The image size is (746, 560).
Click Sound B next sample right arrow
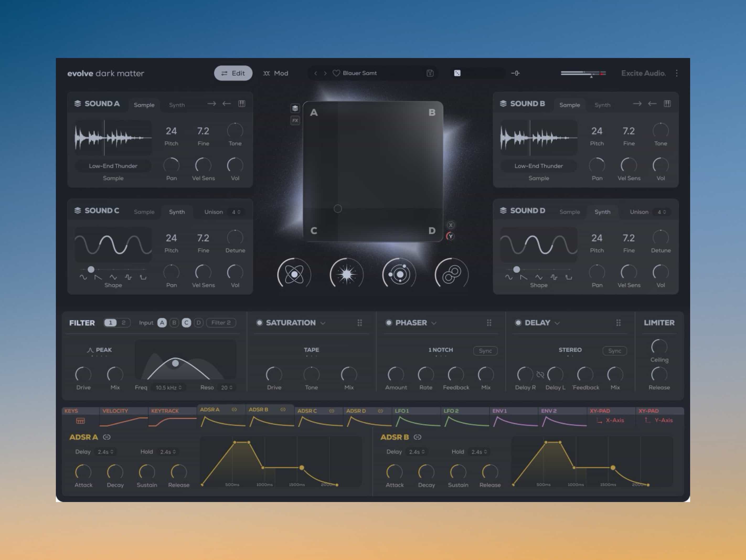637,104
